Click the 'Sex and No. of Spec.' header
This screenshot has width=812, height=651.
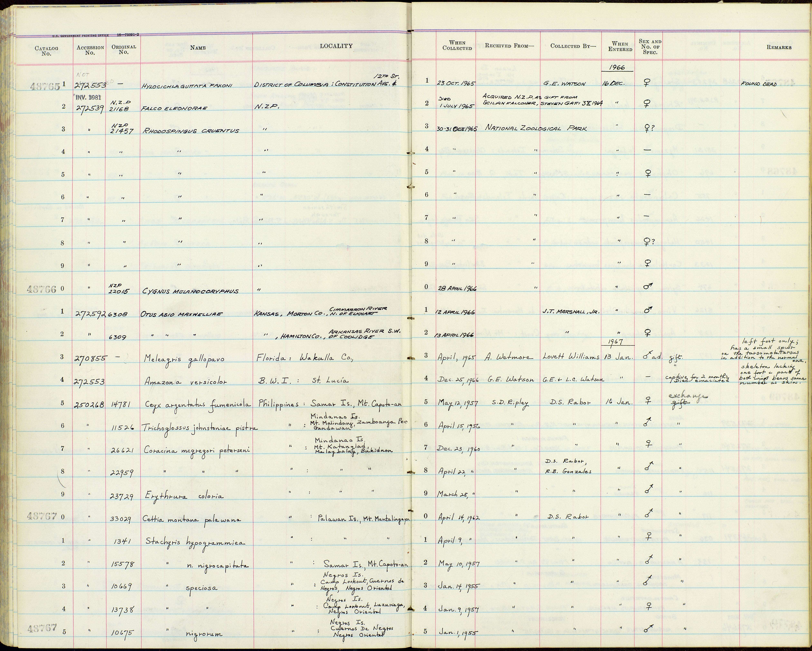650,47
